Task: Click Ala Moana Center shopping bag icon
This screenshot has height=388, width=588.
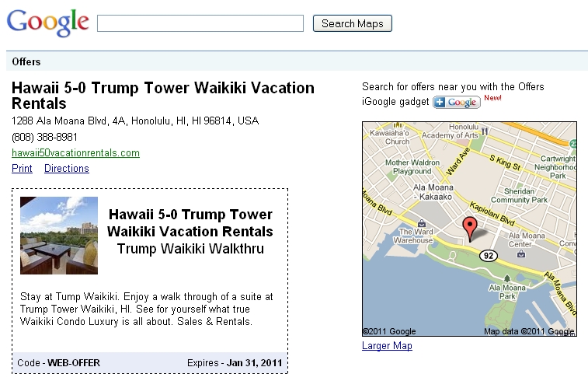Action: (x=521, y=254)
